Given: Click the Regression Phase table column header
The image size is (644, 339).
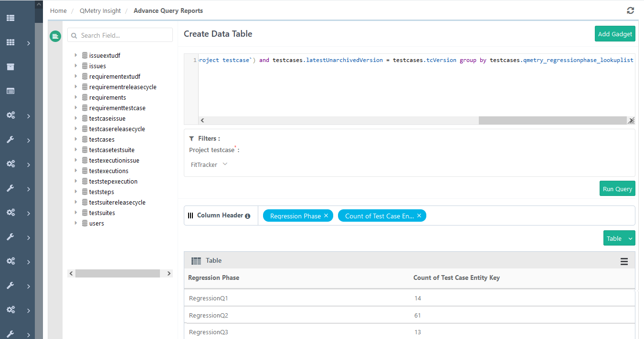Looking at the screenshot, I should (213, 277).
